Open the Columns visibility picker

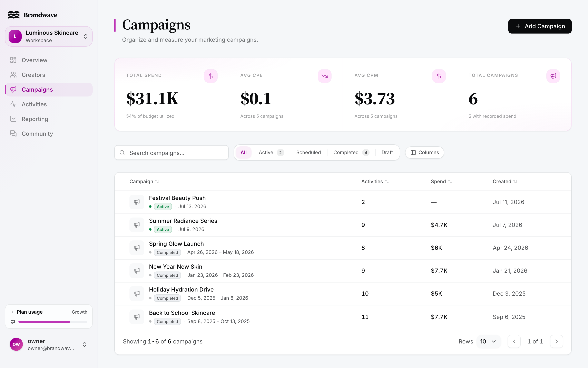pos(424,153)
